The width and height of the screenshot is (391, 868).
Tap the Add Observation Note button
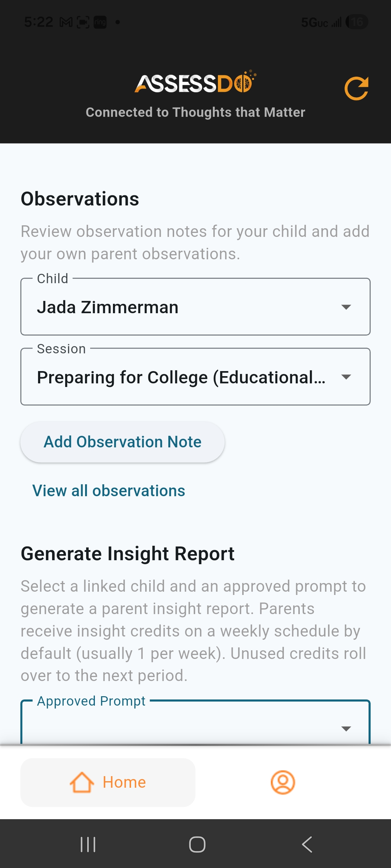pyautogui.click(x=122, y=442)
